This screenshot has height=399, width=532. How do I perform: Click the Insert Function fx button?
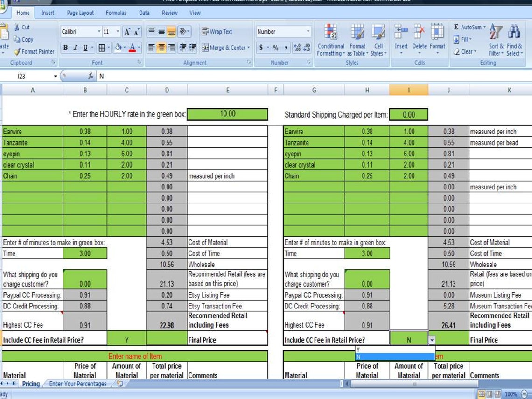pos(91,77)
